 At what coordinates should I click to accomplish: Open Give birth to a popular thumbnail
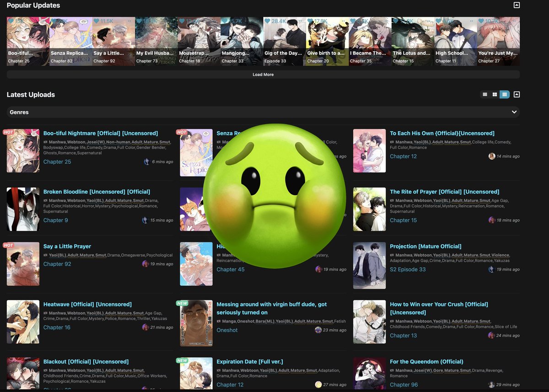(327, 41)
